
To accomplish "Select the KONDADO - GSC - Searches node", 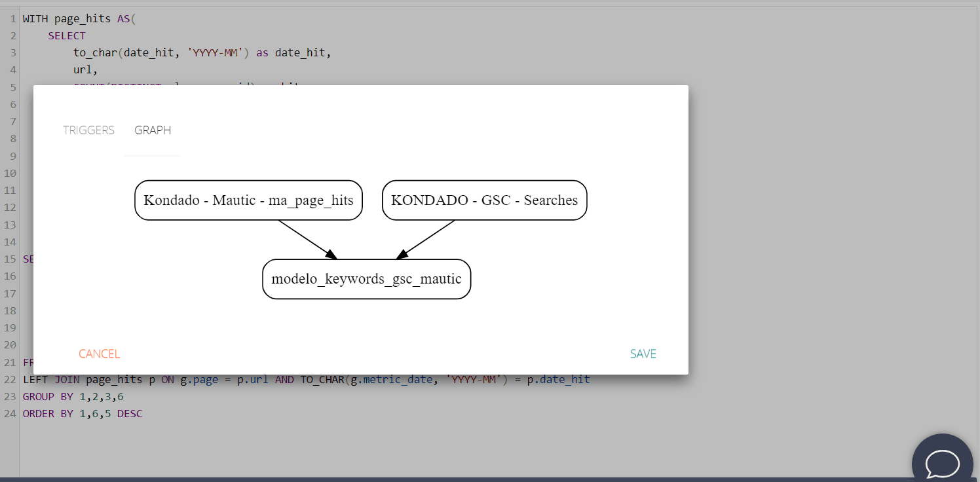I will pos(484,200).
